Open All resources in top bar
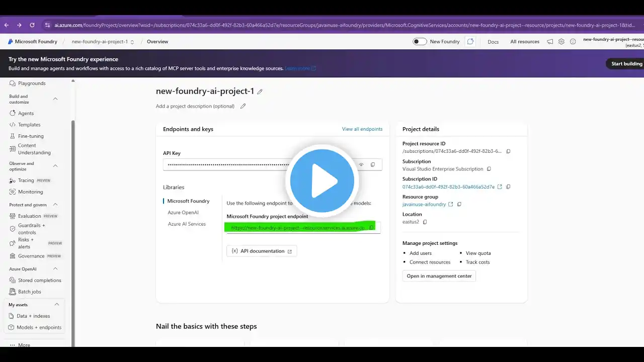Screen dimensions: 644x362 (525, 42)
